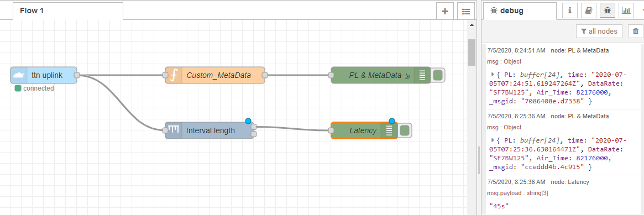Add a new flow with plus icon
Image resolution: width=644 pixels, height=215 pixels.
pyautogui.click(x=445, y=12)
